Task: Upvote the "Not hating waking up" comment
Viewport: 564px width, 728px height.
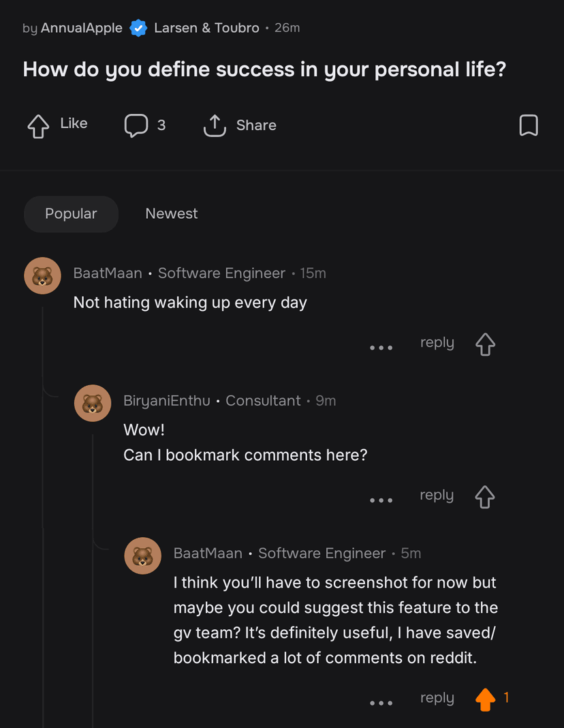Action: [x=485, y=344]
